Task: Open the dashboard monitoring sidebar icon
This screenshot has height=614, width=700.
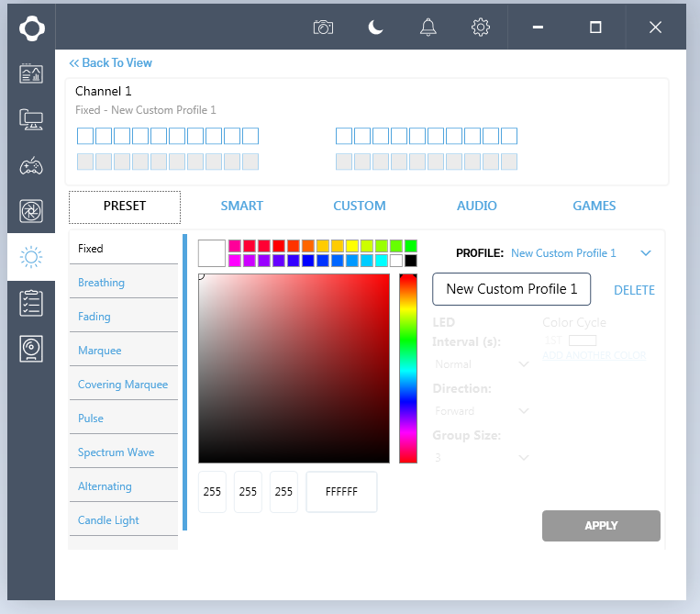Action: (31, 74)
